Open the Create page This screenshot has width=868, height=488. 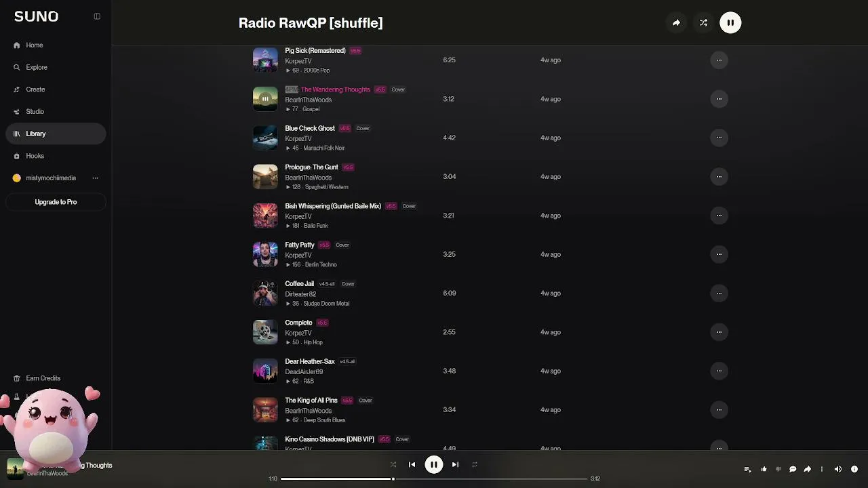point(56,89)
